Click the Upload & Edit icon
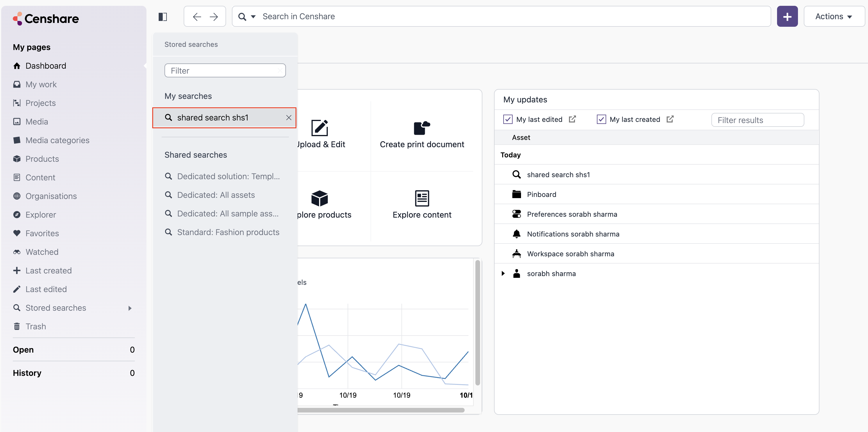868x432 pixels. coord(319,128)
